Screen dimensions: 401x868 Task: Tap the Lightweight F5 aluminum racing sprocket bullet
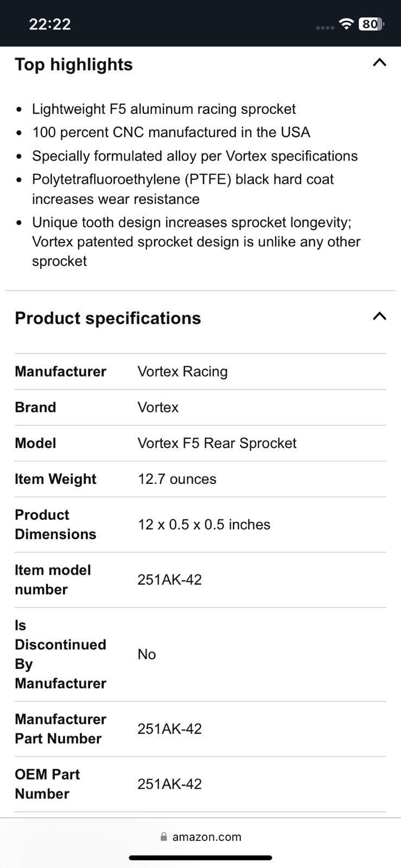(x=163, y=109)
